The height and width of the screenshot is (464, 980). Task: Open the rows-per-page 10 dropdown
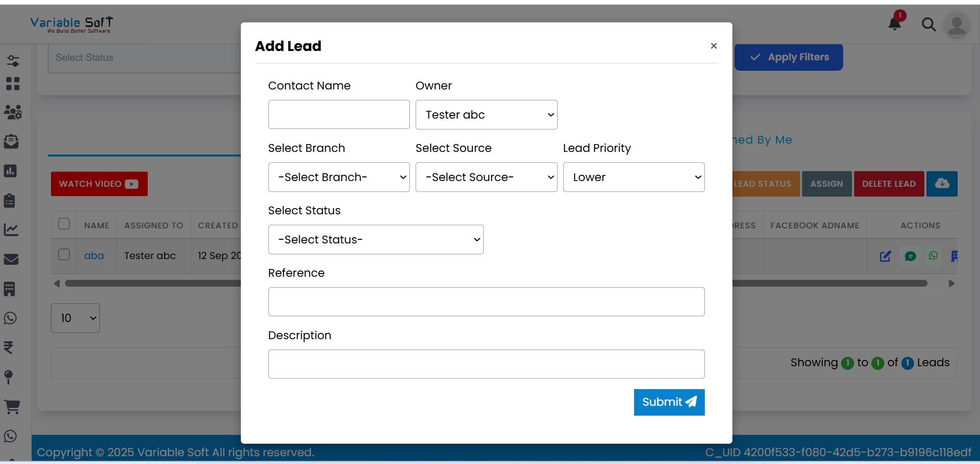point(75,318)
